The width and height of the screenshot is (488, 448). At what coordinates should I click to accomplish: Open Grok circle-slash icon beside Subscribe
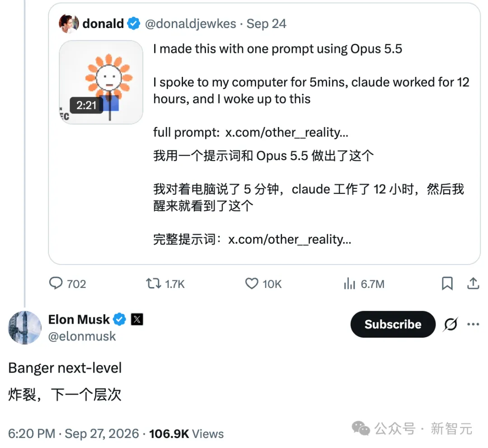tap(450, 324)
